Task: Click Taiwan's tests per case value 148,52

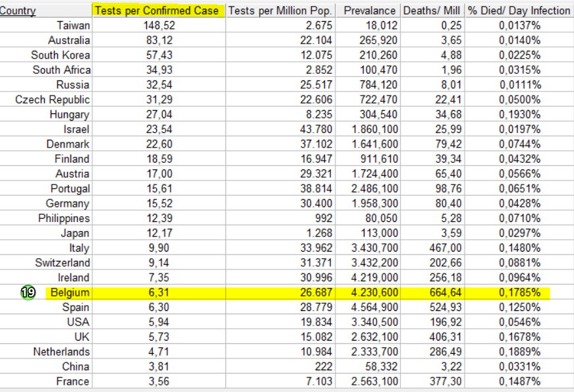Action: (x=159, y=25)
